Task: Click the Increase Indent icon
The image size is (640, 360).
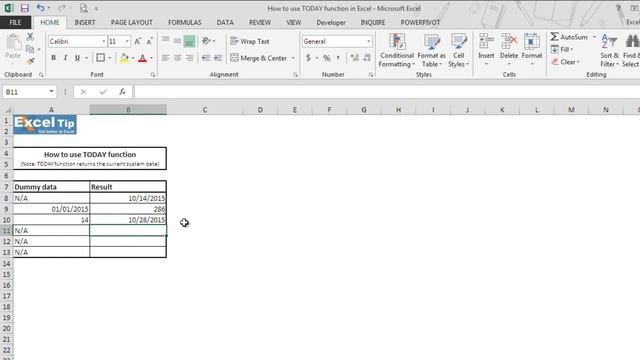Action: coord(218,58)
